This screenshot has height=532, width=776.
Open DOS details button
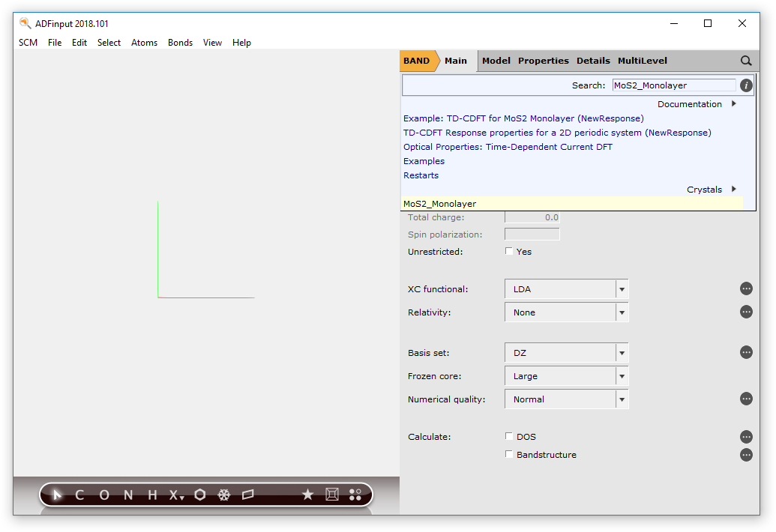click(x=746, y=437)
